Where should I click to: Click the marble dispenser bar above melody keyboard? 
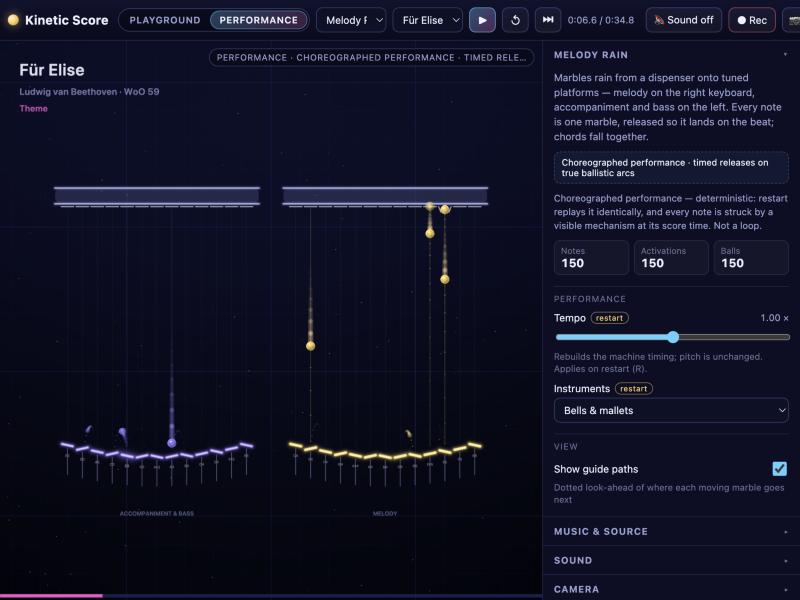click(x=385, y=196)
